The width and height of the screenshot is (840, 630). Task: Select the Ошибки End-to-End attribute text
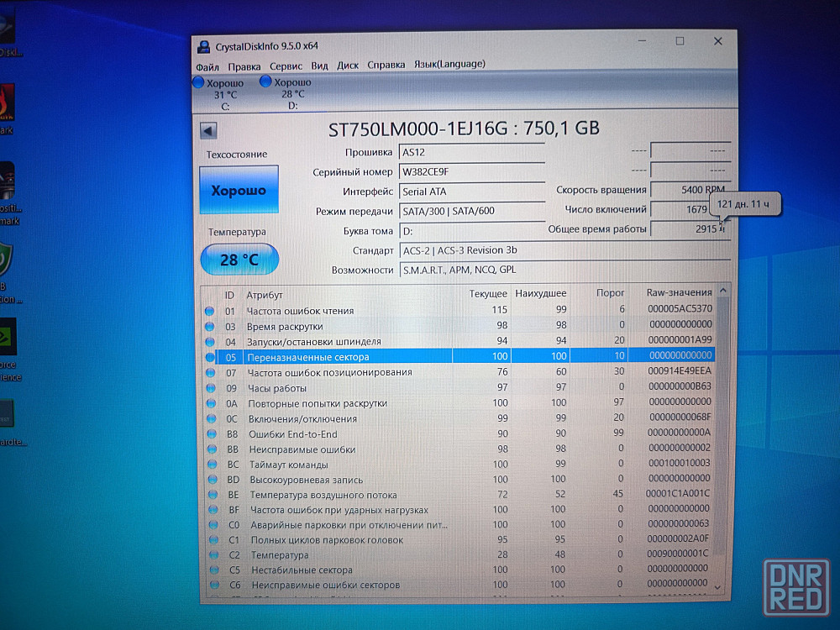click(x=293, y=434)
